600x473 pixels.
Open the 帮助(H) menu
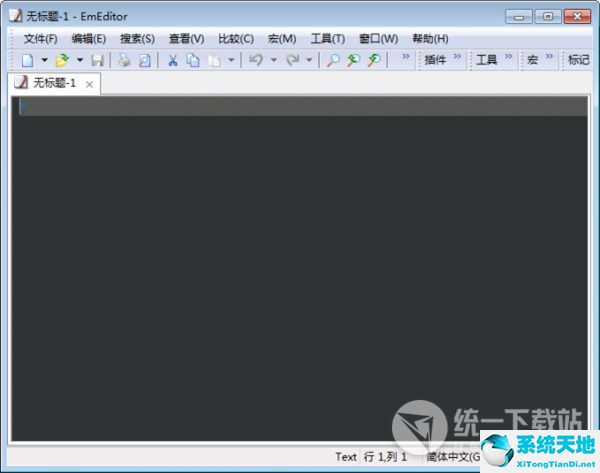(x=430, y=39)
